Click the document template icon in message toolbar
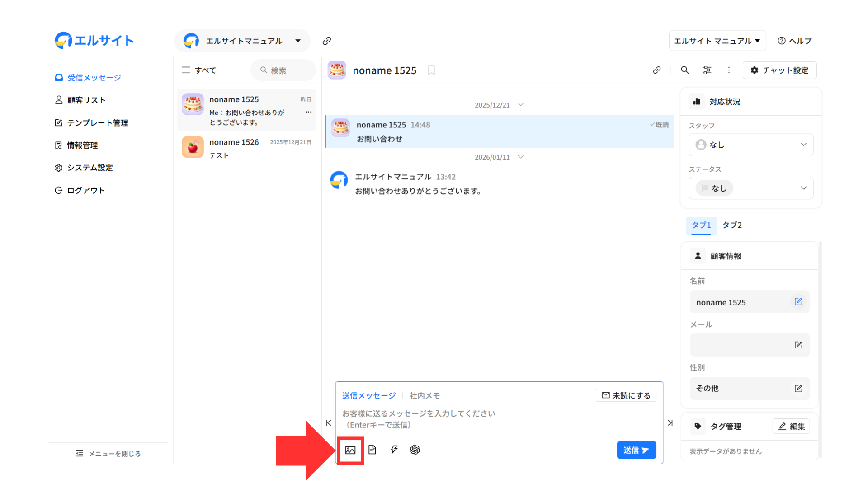Image resolution: width=868 pixels, height=488 pixels. [x=372, y=450]
